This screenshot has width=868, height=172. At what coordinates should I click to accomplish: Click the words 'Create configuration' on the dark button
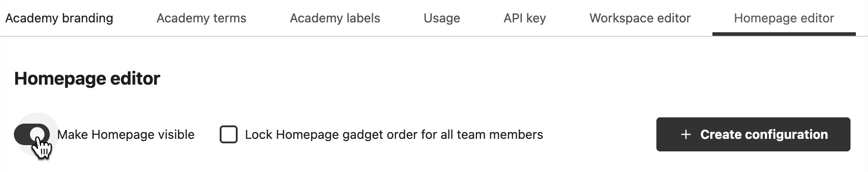[764, 134]
